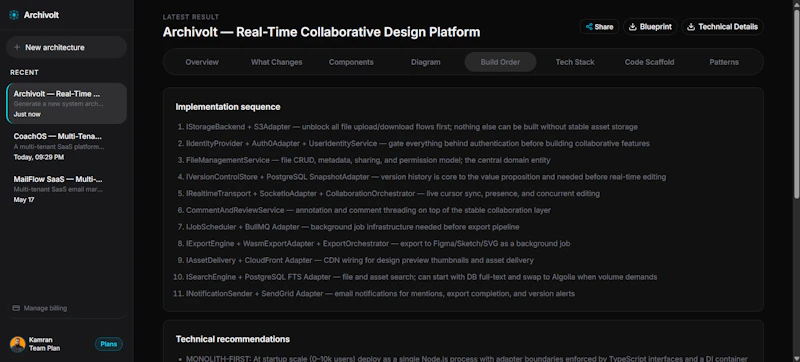
Task: Click the download icon beside Blueprint
Action: click(x=633, y=27)
